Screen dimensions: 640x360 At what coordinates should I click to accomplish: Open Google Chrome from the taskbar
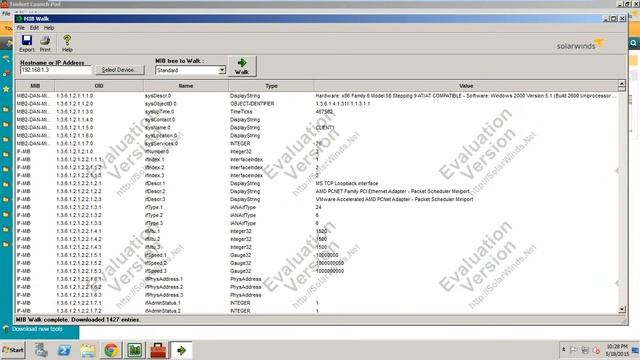tap(111, 350)
